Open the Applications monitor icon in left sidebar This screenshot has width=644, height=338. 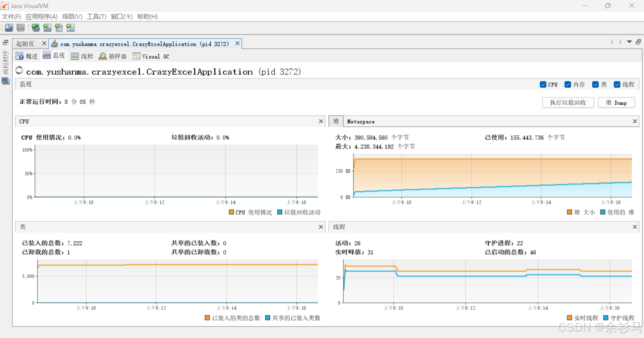coord(6,81)
